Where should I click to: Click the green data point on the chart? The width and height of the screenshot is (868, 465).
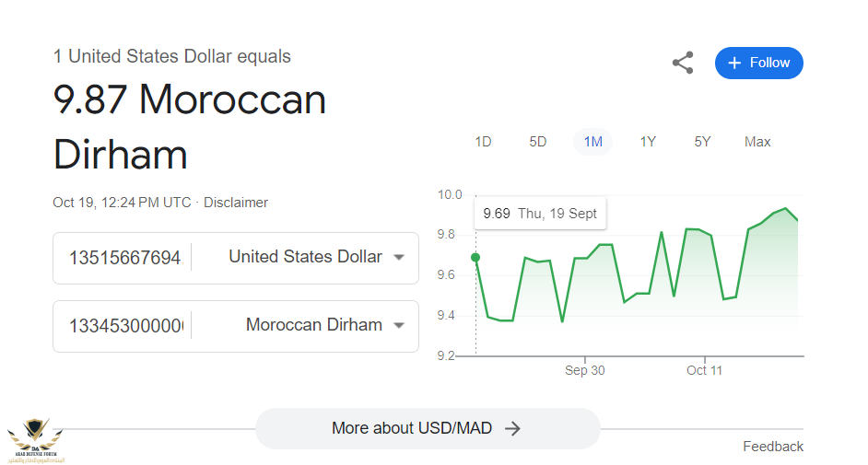(475, 258)
